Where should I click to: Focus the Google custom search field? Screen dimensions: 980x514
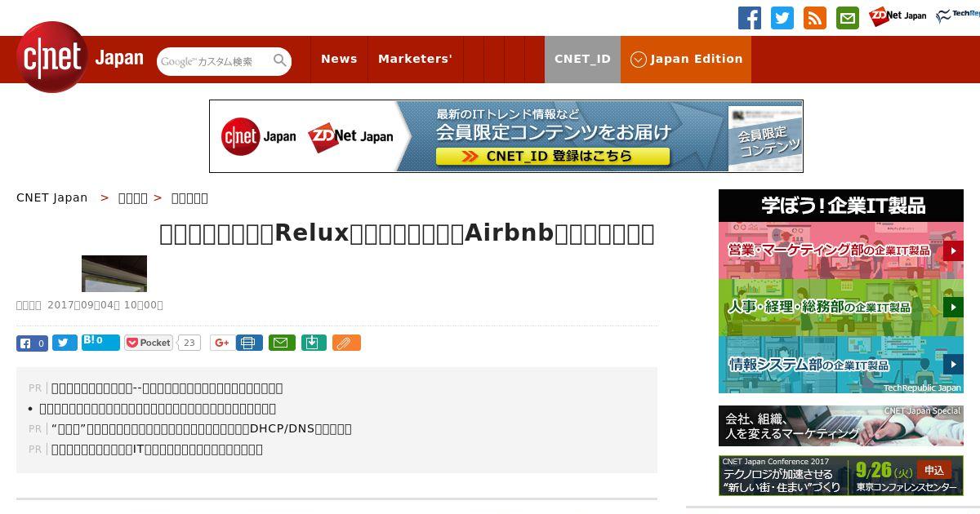(216, 61)
